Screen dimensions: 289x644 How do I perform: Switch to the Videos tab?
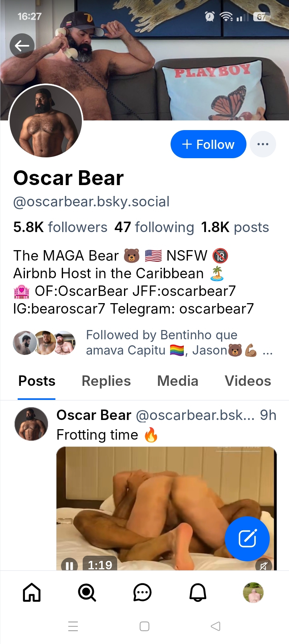pos(248,381)
